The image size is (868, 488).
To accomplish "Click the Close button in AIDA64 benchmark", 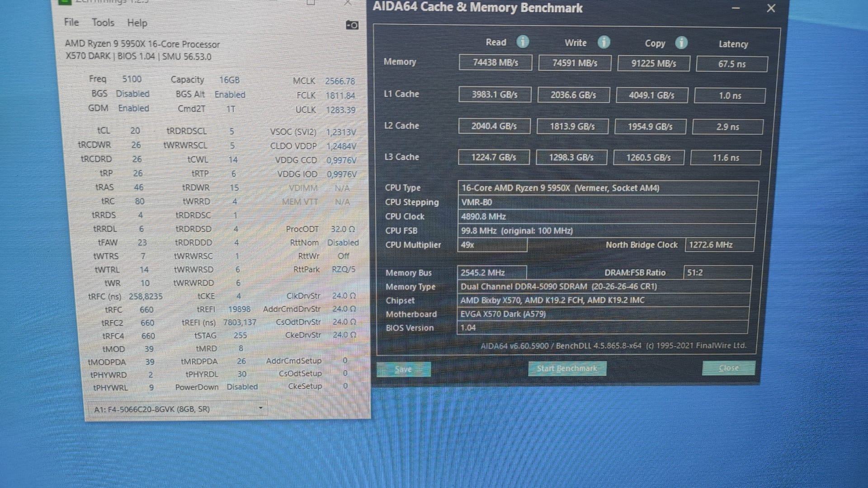I will coord(728,368).
